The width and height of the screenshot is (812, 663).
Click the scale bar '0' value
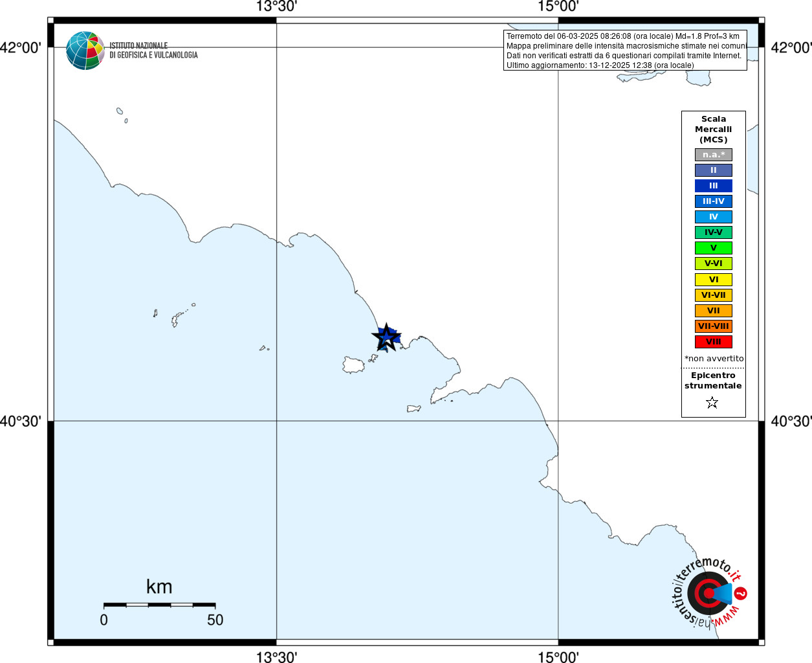(x=104, y=620)
